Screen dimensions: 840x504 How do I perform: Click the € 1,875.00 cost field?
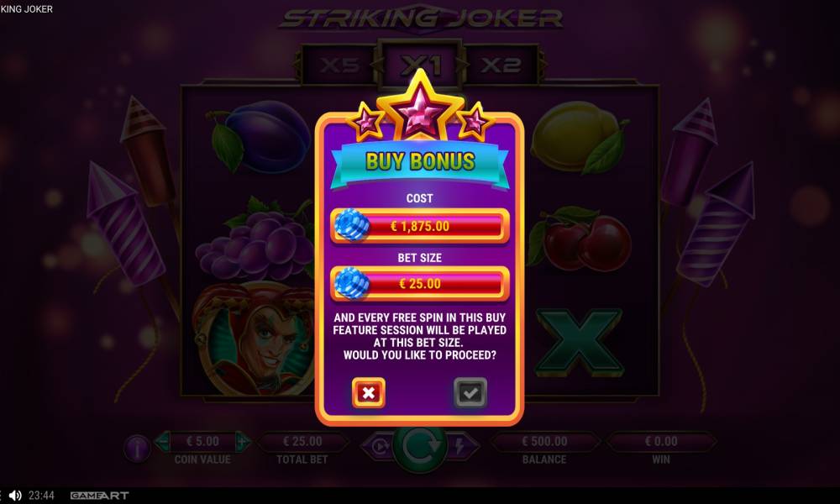[x=419, y=226]
